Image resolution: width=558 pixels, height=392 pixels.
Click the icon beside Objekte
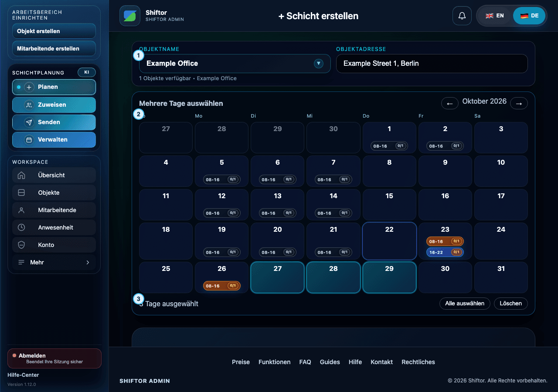tap(21, 193)
